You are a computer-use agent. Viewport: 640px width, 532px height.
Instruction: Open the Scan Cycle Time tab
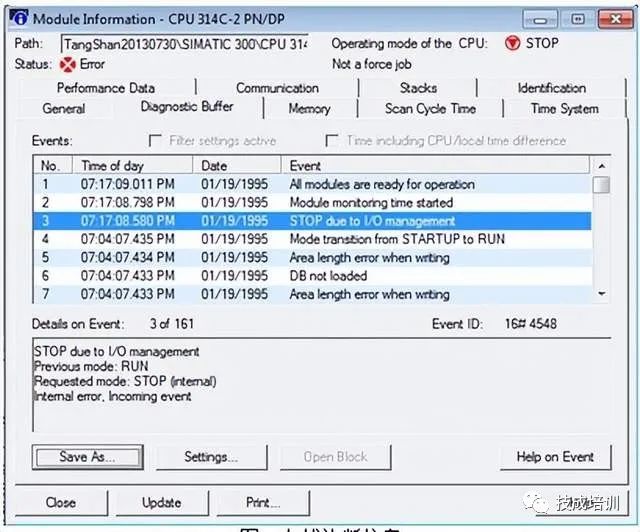point(430,109)
